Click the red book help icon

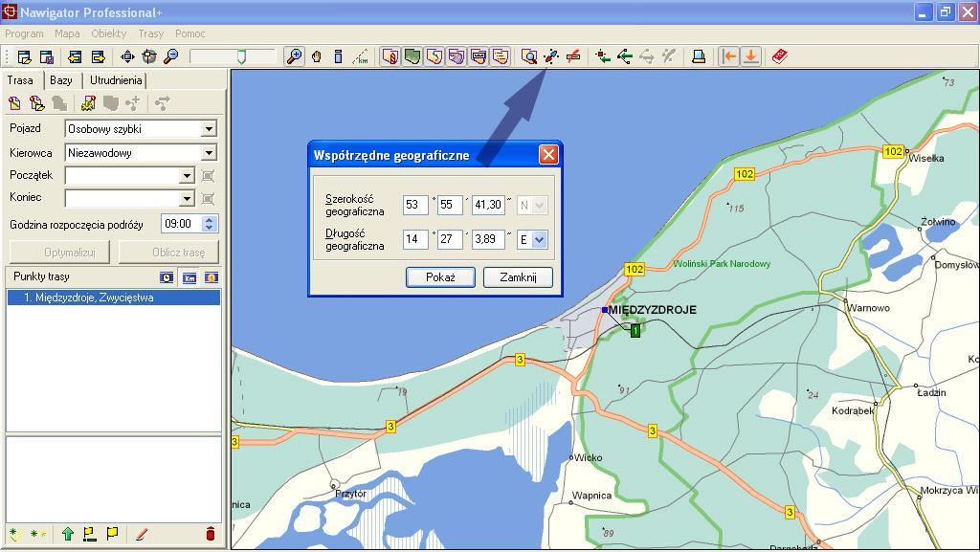779,56
